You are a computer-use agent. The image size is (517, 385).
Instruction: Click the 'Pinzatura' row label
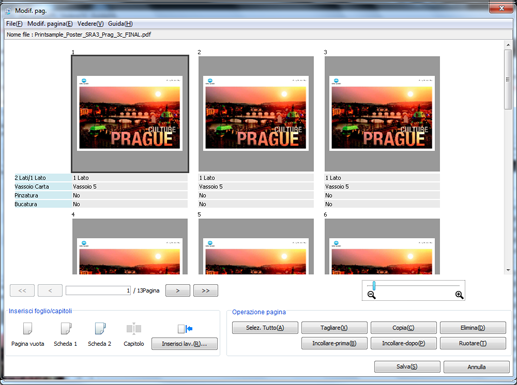pyautogui.click(x=26, y=195)
